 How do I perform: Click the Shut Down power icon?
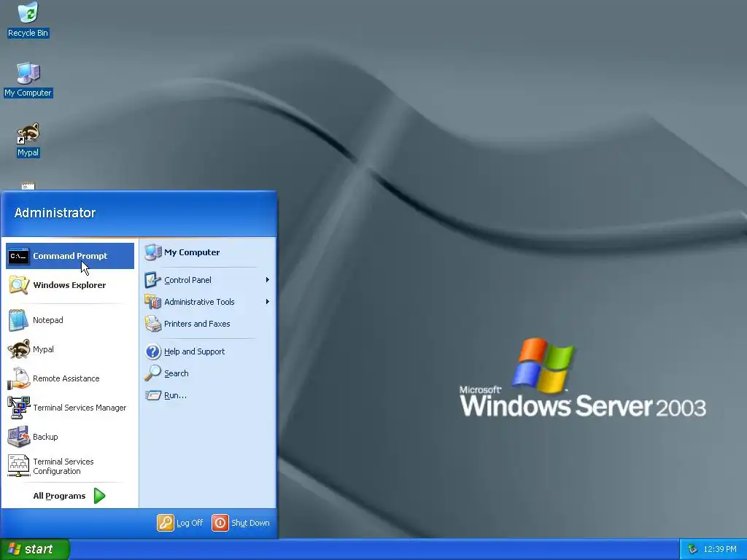220,523
